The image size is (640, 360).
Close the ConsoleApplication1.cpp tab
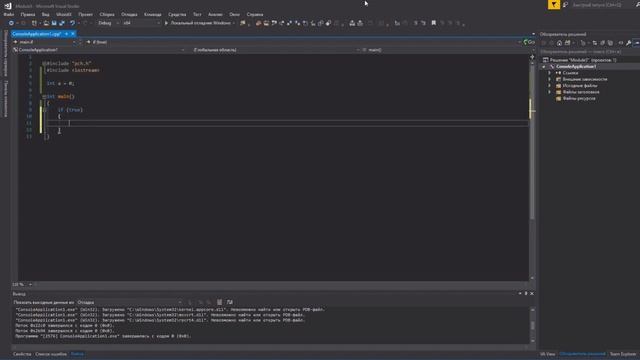(x=73, y=34)
